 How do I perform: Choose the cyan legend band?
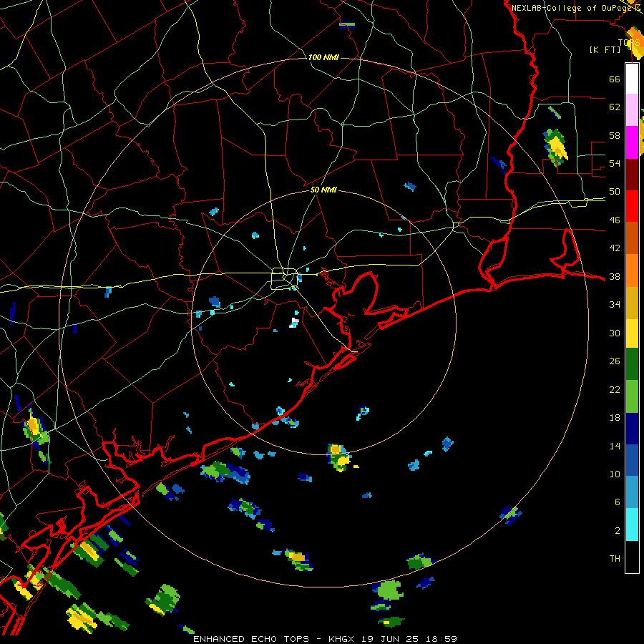tap(632, 525)
